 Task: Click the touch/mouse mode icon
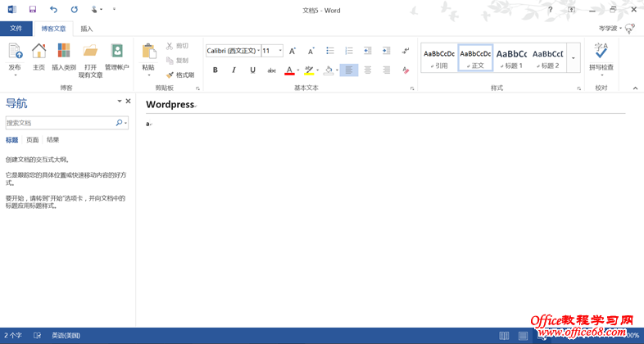coord(94,10)
